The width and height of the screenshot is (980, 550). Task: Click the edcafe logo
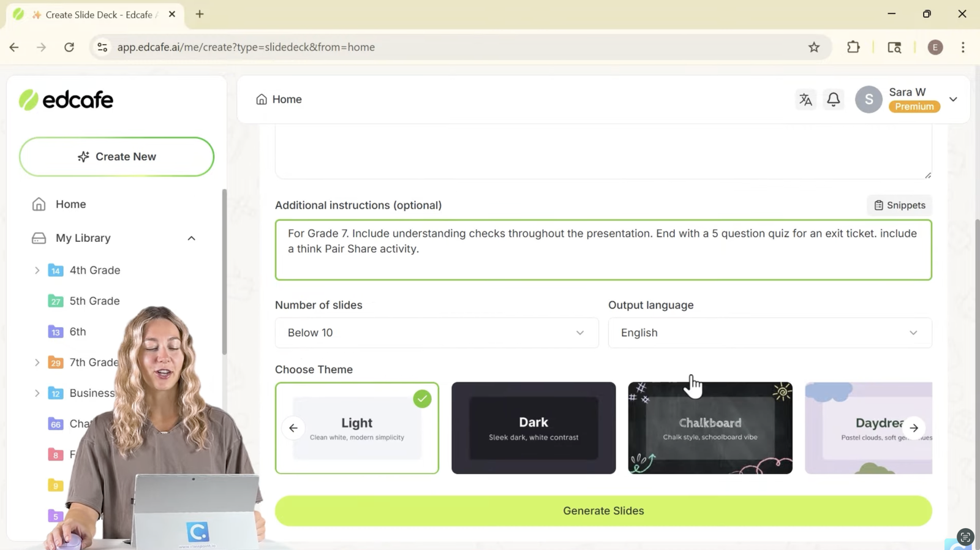point(66,100)
